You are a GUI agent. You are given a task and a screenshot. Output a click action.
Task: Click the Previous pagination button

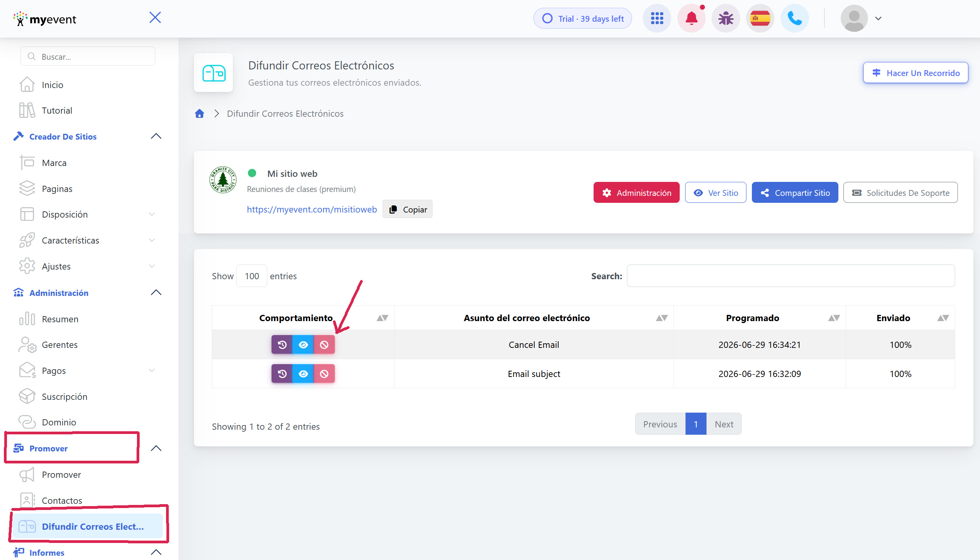pos(660,424)
